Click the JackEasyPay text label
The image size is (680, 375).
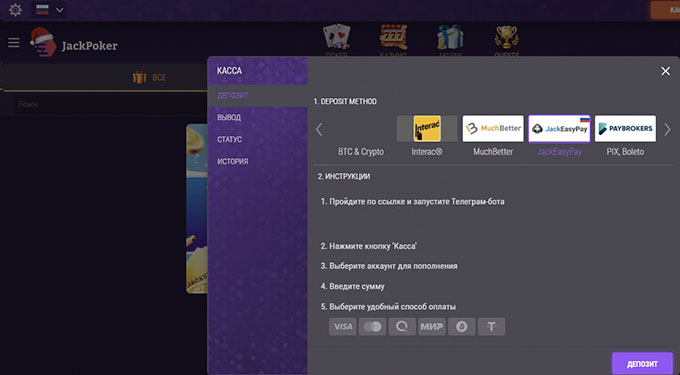coord(559,152)
